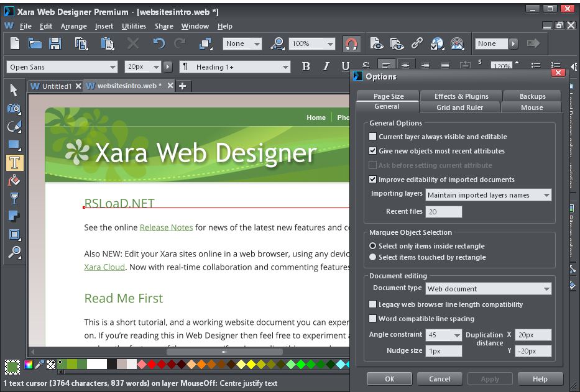
Task: Save document using floppy disk icon
Action: [x=55, y=43]
